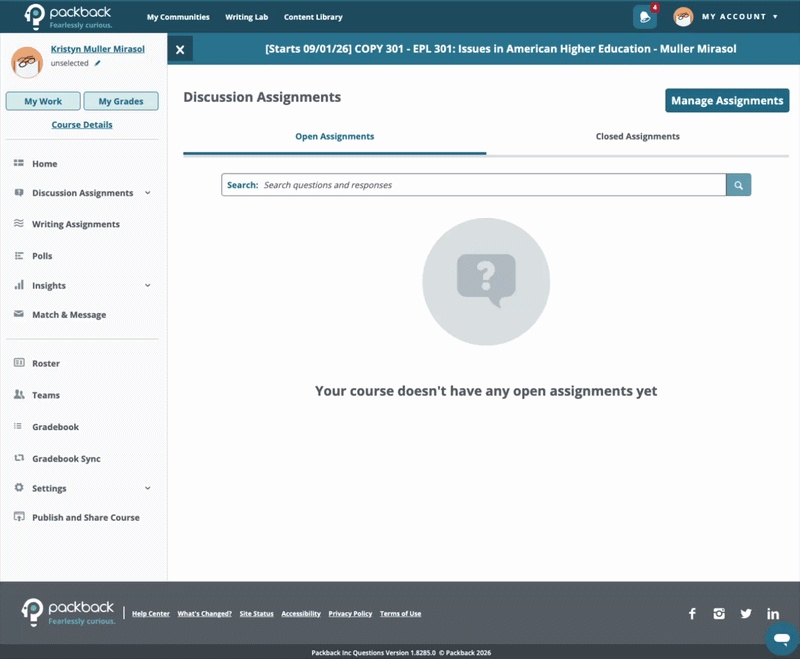Viewport: 800px width, 659px height.
Task: Open the chat support bubble
Action: coord(782,639)
